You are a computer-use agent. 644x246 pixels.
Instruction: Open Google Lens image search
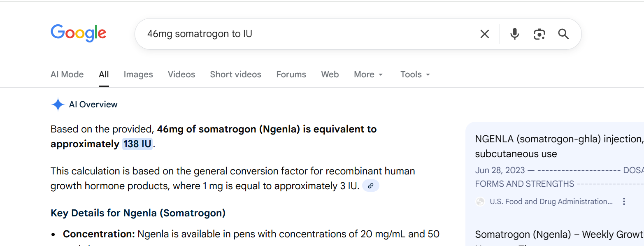coord(539,34)
